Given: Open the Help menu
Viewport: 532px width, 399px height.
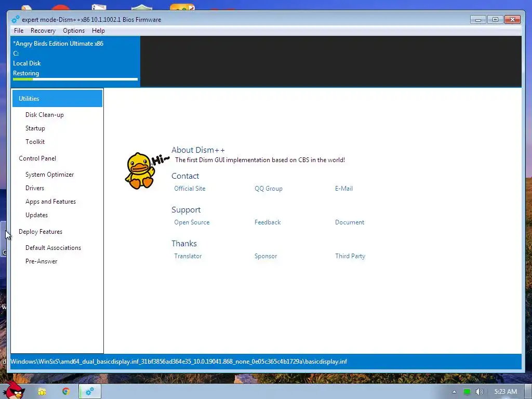Looking at the screenshot, I should pos(98,31).
